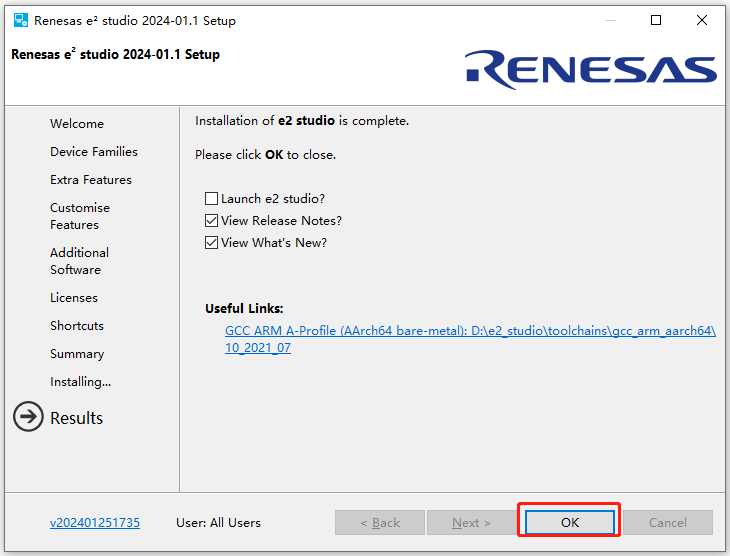This screenshot has width=730, height=556.
Task: Click OK to close the installer
Action: [569, 522]
